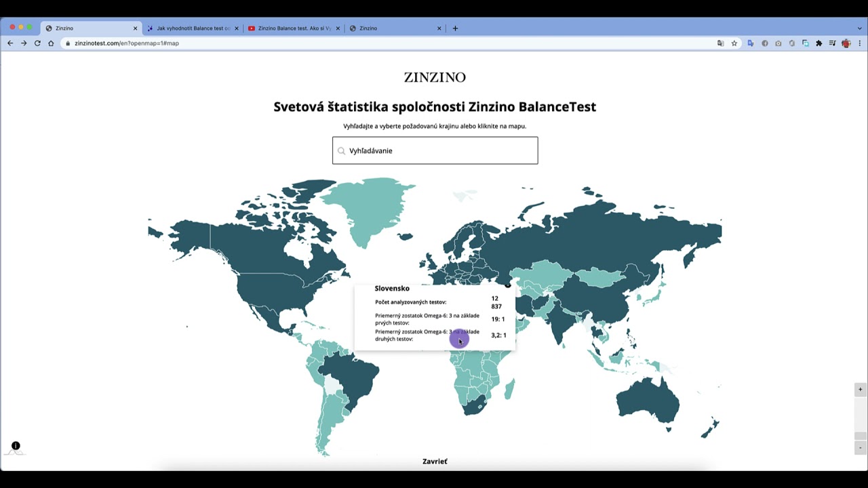Open the Office extension icon

coord(792,43)
